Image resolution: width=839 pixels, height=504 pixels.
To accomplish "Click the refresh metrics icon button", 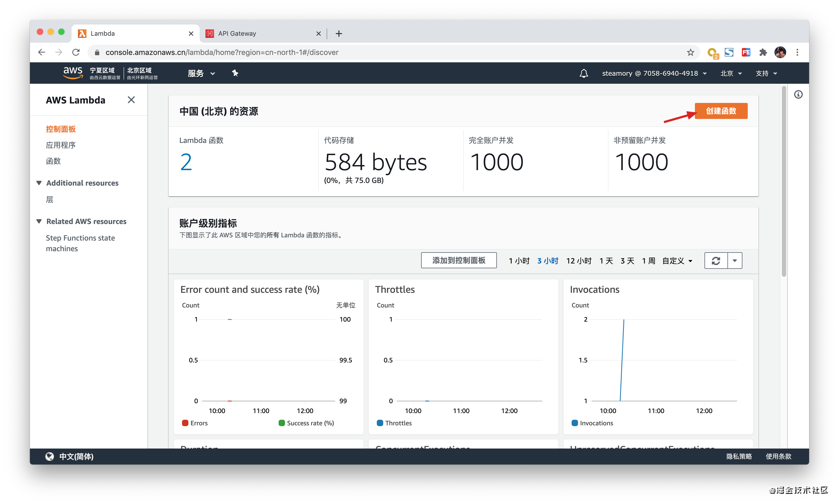I will click(x=716, y=261).
